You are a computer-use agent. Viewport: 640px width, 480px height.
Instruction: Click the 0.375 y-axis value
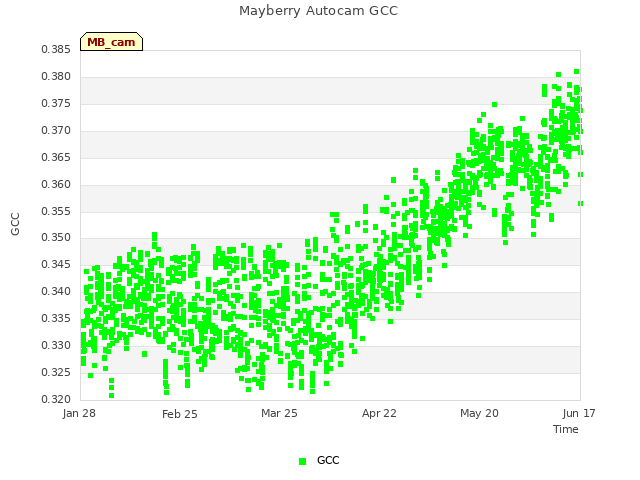coord(56,104)
